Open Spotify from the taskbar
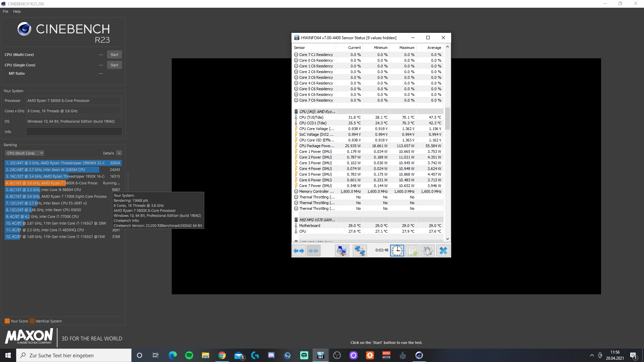This screenshot has width=644, height=362. [189, 355]
